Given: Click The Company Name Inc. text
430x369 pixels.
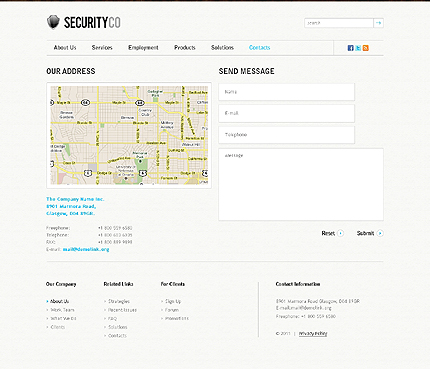Looking at the screenshot, I should [75, 199].
